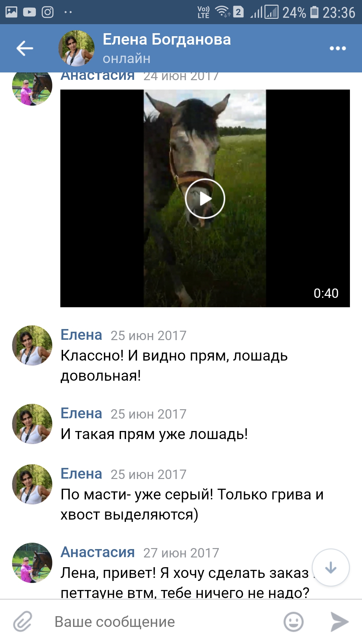
Task: Tap Анастасия's name on 27 июн message
Action: (98, 552)
